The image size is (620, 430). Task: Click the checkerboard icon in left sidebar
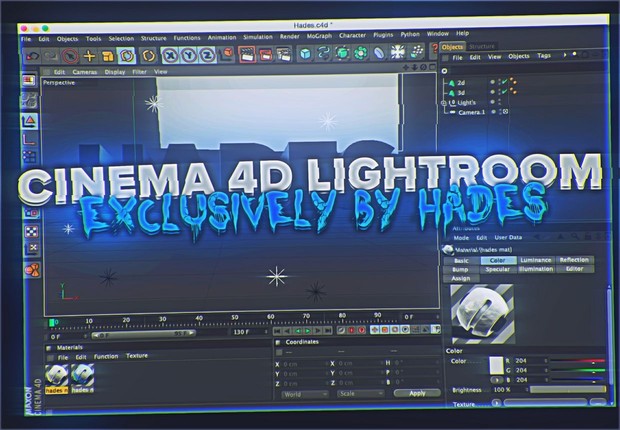tap(32, 231)
